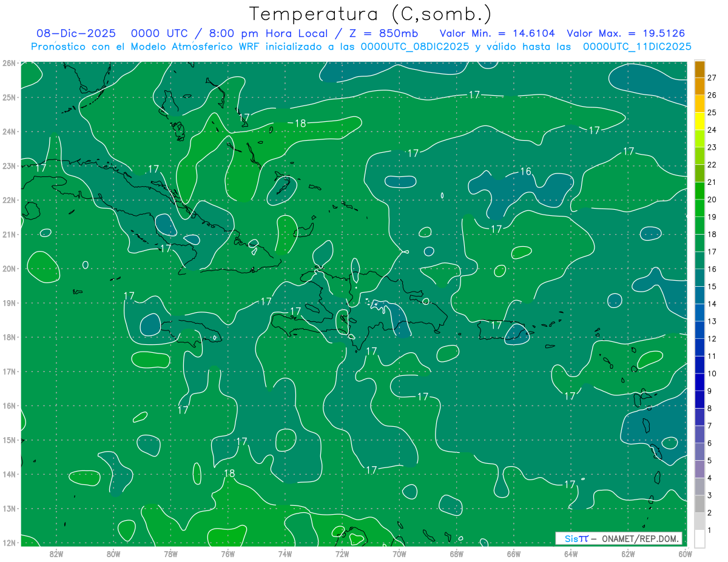Viewport: 728px width, 562px height.
Task: Click the "66W" longitude axis label
Action: click(x=513, y=554)
